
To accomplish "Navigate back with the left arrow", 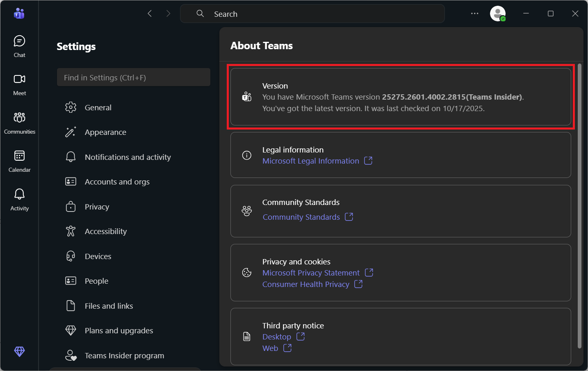I will click(150, 14).
